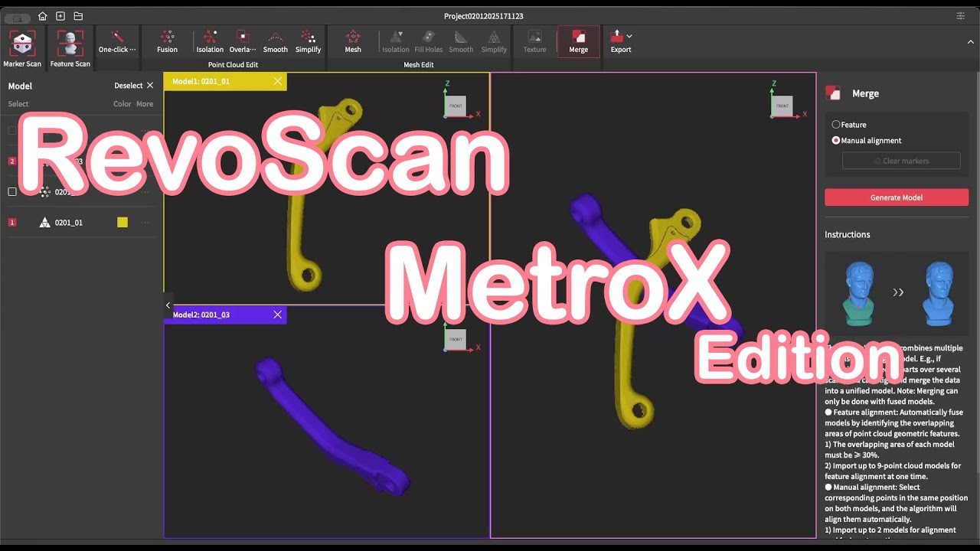Open More options for unchecked point cloud row
Screen dimensions: 980x551
(145, 191)
